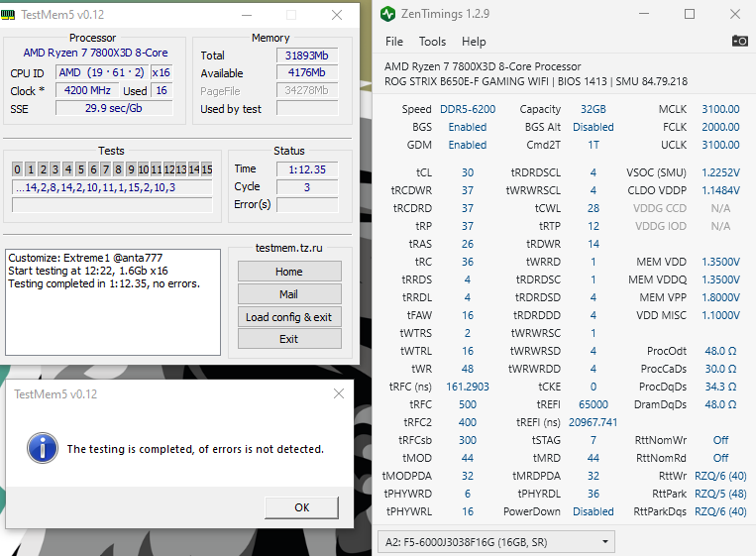Click the PowerDown Disabled value
The image size is (756, 556).
coord(594,511)
